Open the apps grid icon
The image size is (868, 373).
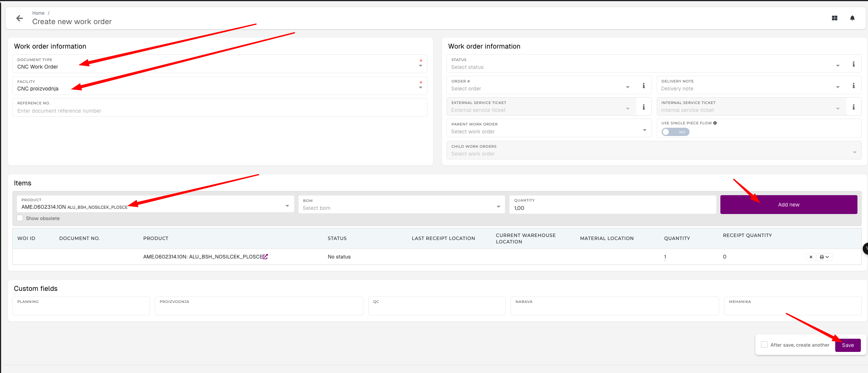(x=834, y=18)
